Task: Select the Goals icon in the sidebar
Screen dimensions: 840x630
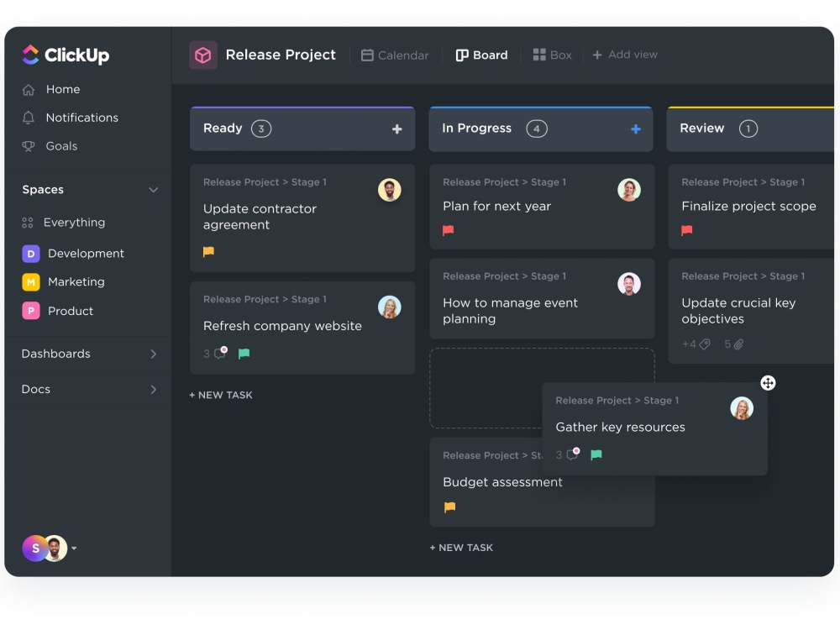Action: click(29, 146)
